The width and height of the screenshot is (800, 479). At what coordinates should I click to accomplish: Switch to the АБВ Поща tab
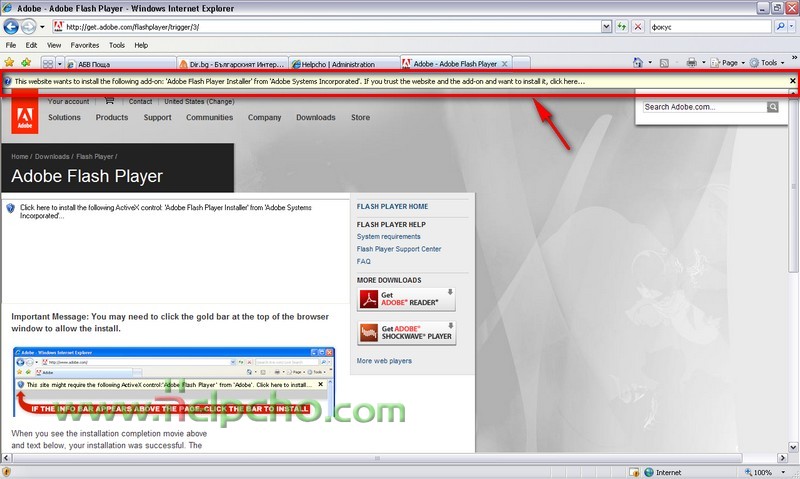pyautogui.click(x=120, y=64)
